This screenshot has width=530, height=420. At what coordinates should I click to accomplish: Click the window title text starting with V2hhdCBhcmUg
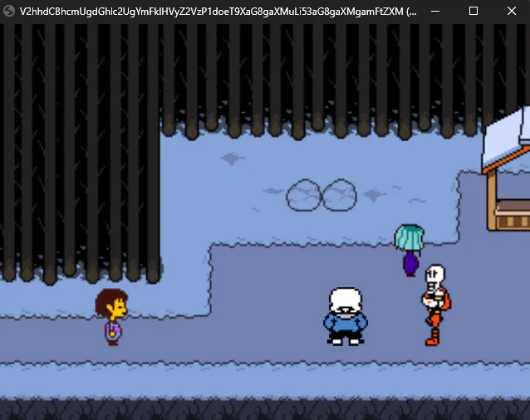[218, 12]
